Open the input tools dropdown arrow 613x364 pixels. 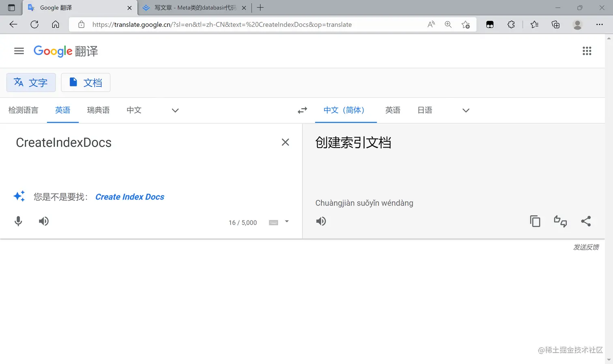coord(287,221)
